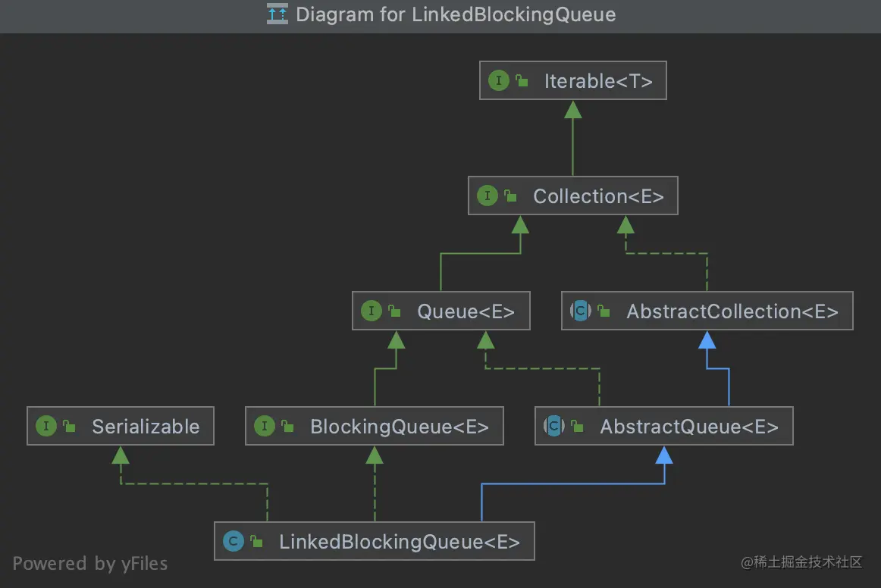
Task: Click the Powered by yFiles text
Action: point(90,563)
